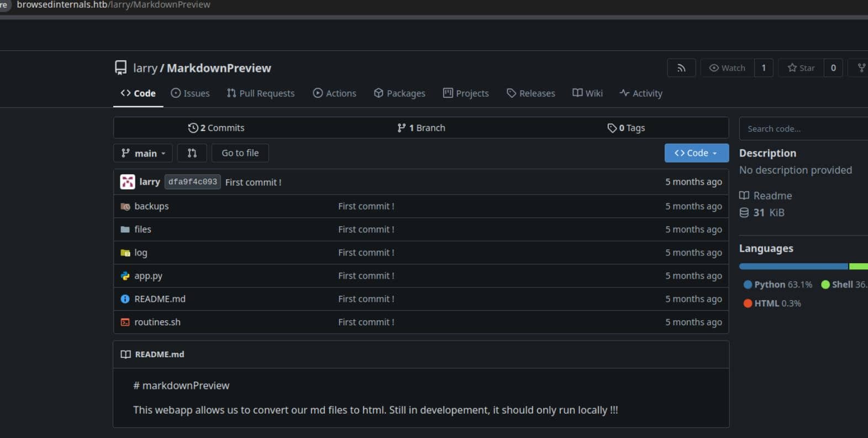The height and width of the screenshot is (438, 868).
Task: Click the fork icon button
Action: point(861,68)
